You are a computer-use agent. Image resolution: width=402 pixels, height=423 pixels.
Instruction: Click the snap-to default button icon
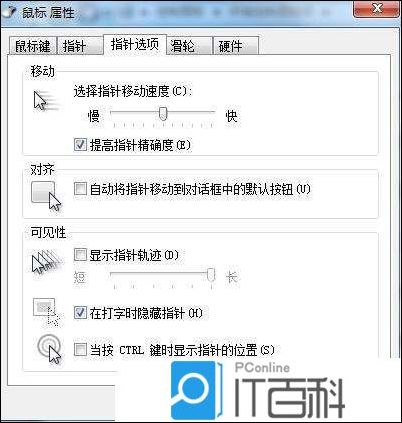(x=46, y=196)
